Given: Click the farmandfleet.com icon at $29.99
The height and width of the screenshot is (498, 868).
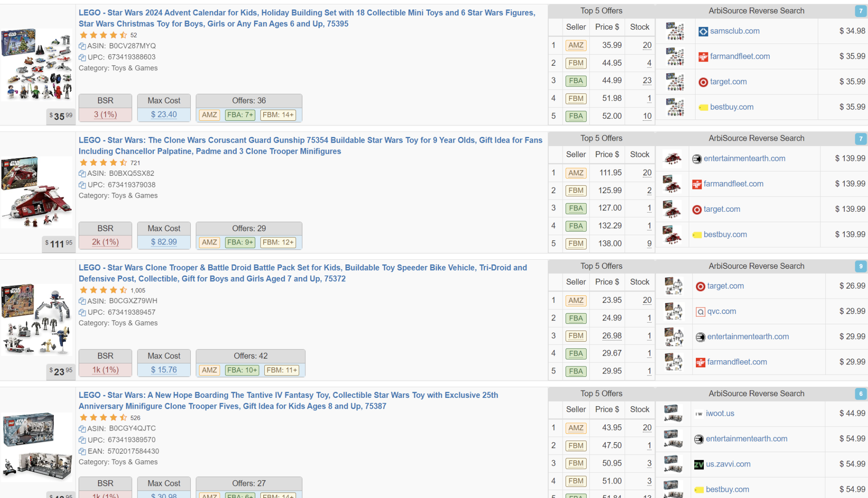Looking at the screenshot, I should tap(700, 362).
